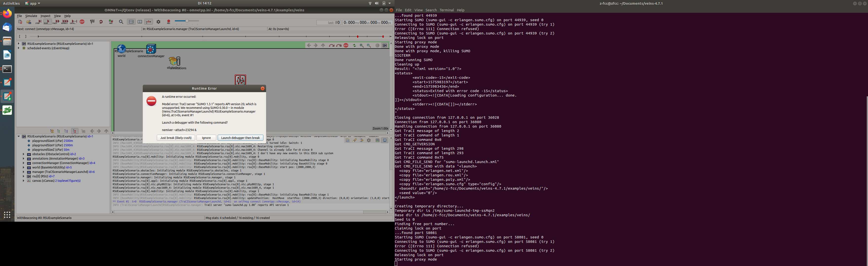
Task: Click the set up new run icon
Action: 20,22
